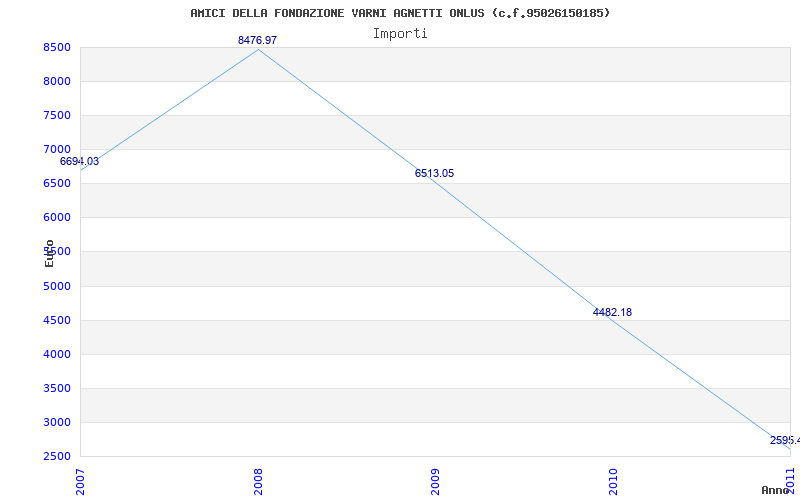Click the 7000 y-axis value
Screen dimensions: 800x500
[58, 149]
